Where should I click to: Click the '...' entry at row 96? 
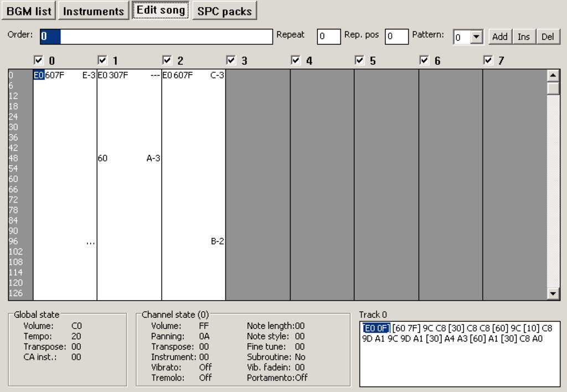point(91,243)
